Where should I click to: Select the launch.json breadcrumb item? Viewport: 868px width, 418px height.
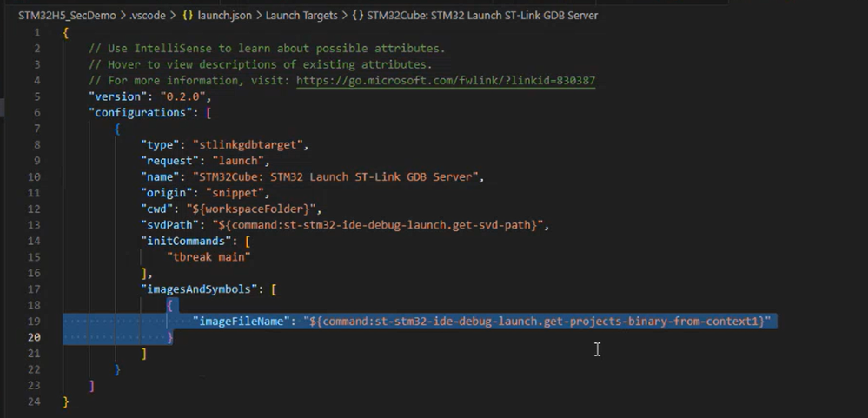click(216, 16)
